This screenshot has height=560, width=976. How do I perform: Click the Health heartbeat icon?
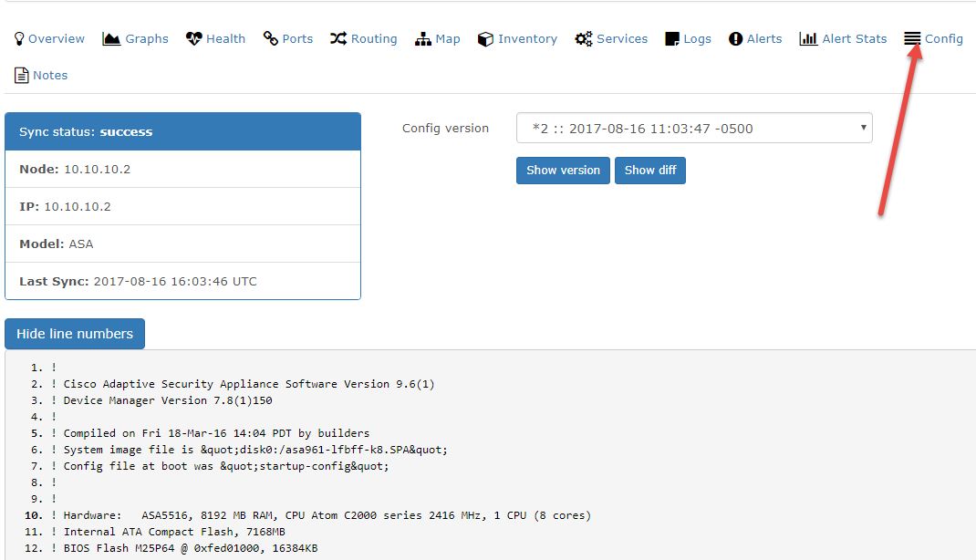(193, 38)
